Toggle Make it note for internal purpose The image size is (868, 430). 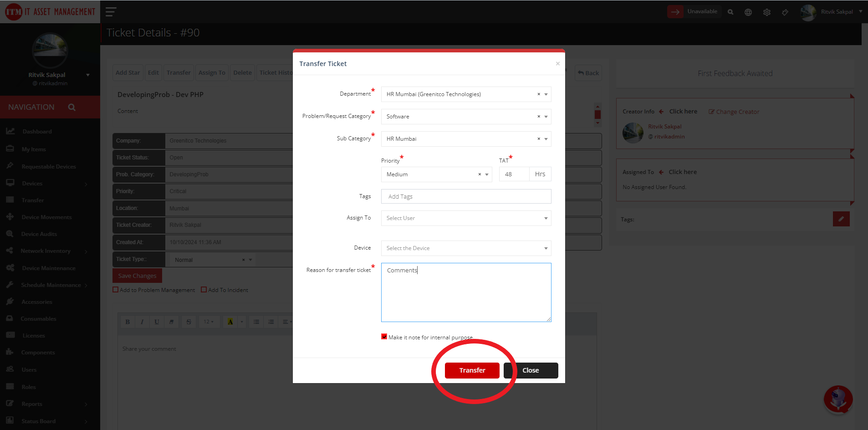pyautogui.click(x=384, y=337)
